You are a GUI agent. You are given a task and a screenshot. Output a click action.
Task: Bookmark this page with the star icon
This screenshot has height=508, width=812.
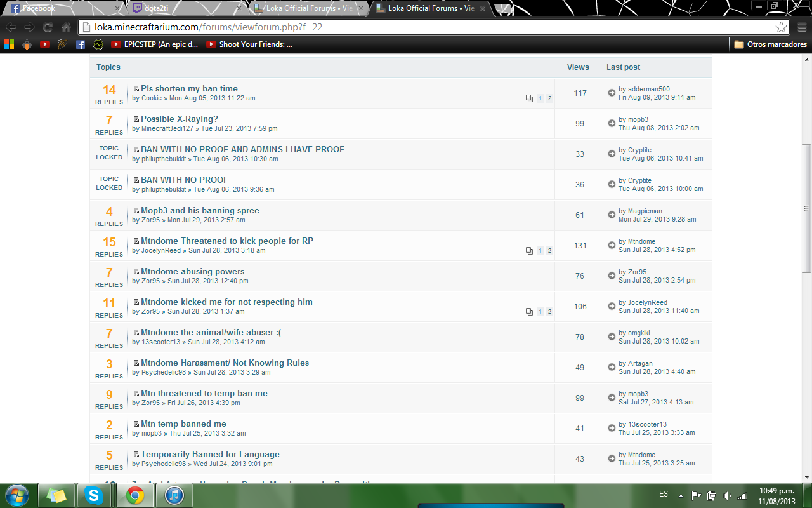781,27
